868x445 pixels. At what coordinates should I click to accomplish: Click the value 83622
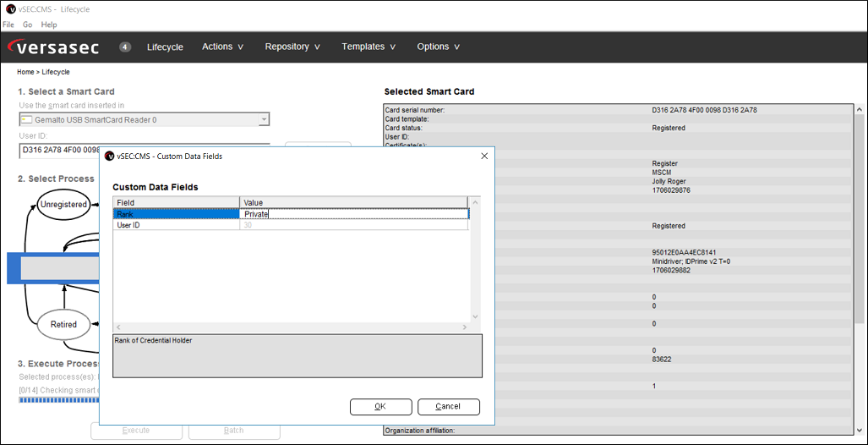coord(662,359)
